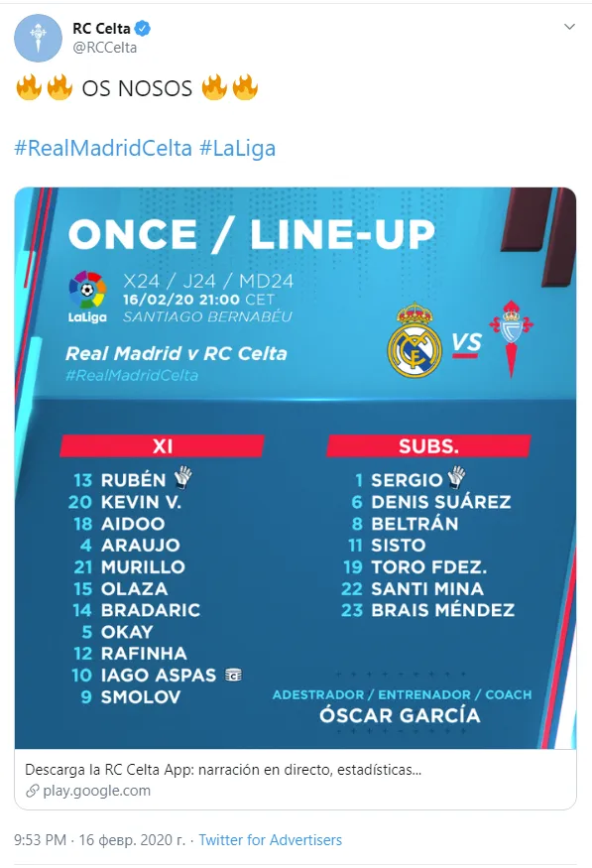Open the ONCE / LINE-UP image
592x868 pixels.
[296, 468]
